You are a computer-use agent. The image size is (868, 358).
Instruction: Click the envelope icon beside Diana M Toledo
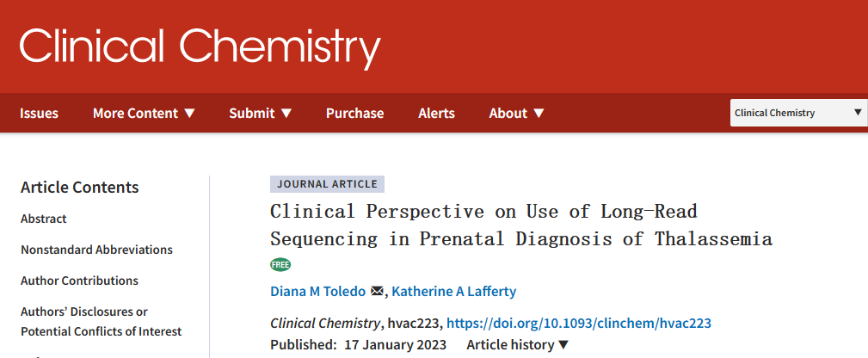(x=377, y=292)
